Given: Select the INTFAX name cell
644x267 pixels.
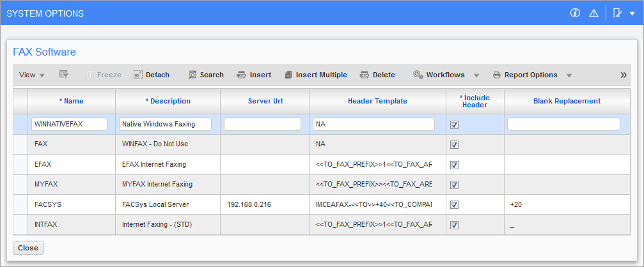Looking at the screenshot, I should pyautogui.click(x=72, y=224).
